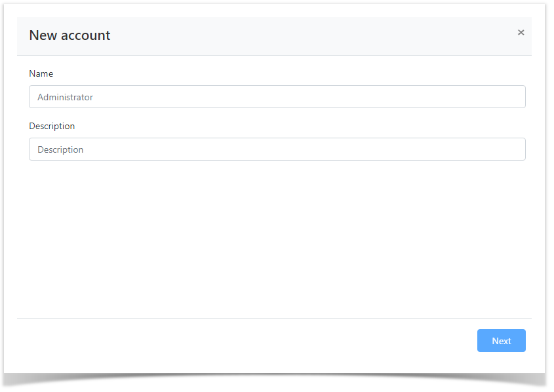
Task: Click the gray header bar beside title
Action: (315, 35)
